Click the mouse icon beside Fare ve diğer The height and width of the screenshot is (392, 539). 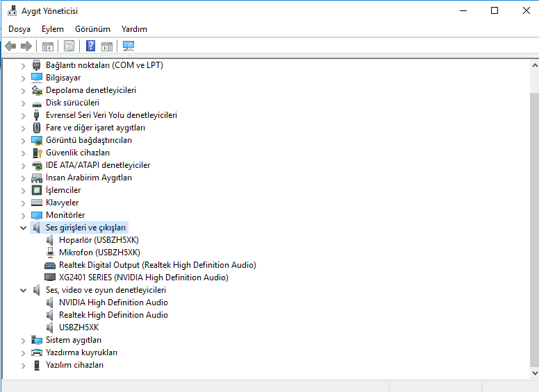[36, 128]
